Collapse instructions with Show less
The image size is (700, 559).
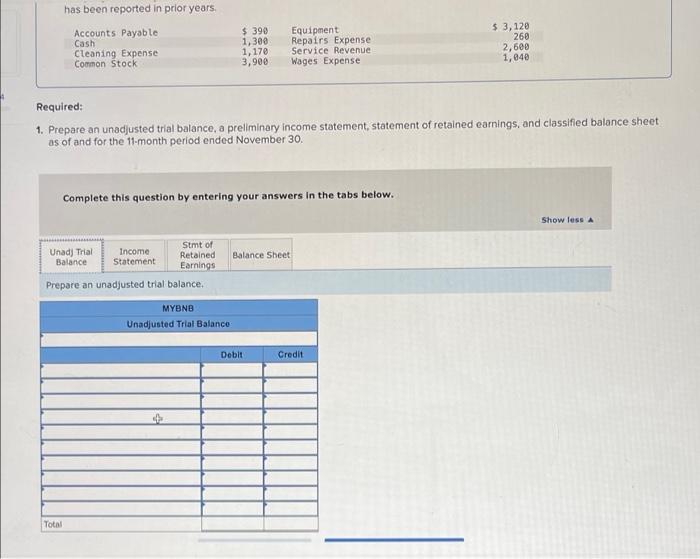coord(567,220)
